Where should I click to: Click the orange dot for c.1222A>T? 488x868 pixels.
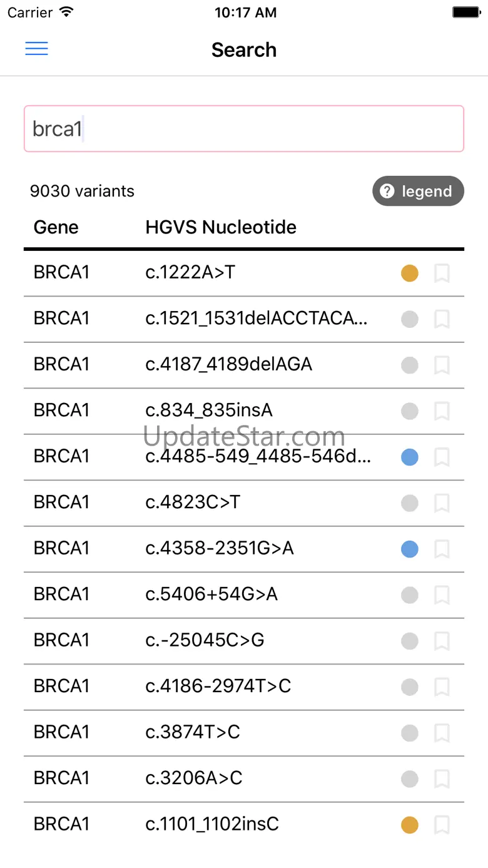pyautogui.click(x=410, y=273)
